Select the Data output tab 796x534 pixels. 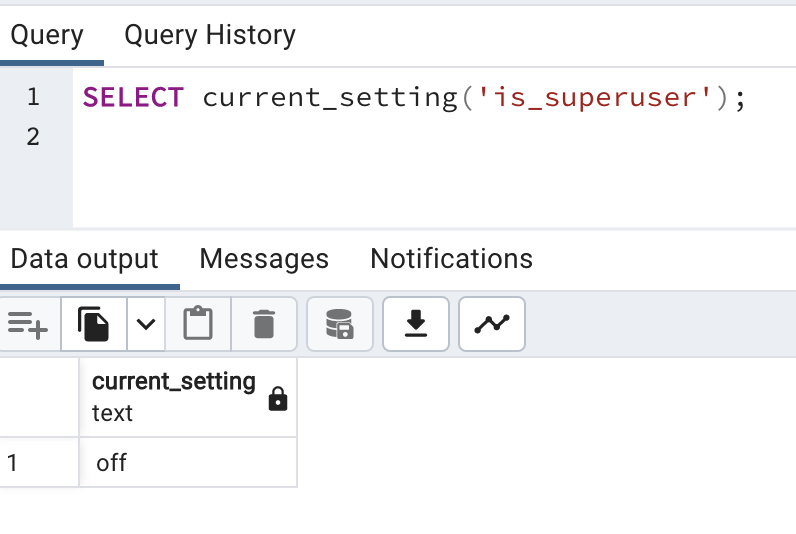tap(85, 259)
